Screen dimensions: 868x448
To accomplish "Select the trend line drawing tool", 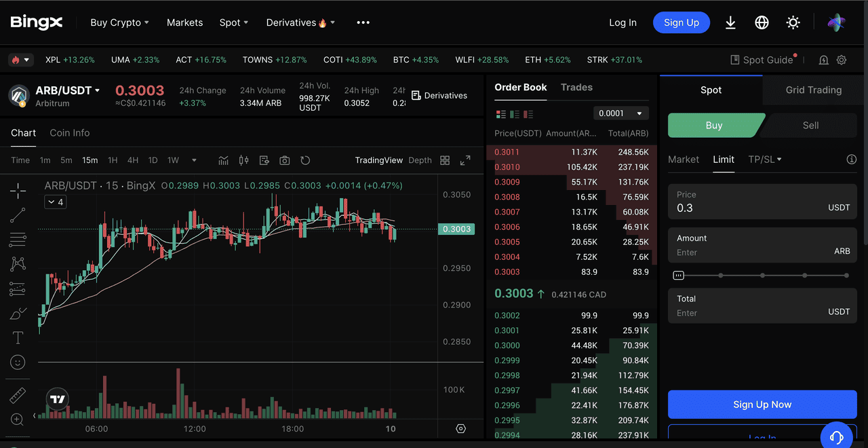I will click(x=18, y=215).
